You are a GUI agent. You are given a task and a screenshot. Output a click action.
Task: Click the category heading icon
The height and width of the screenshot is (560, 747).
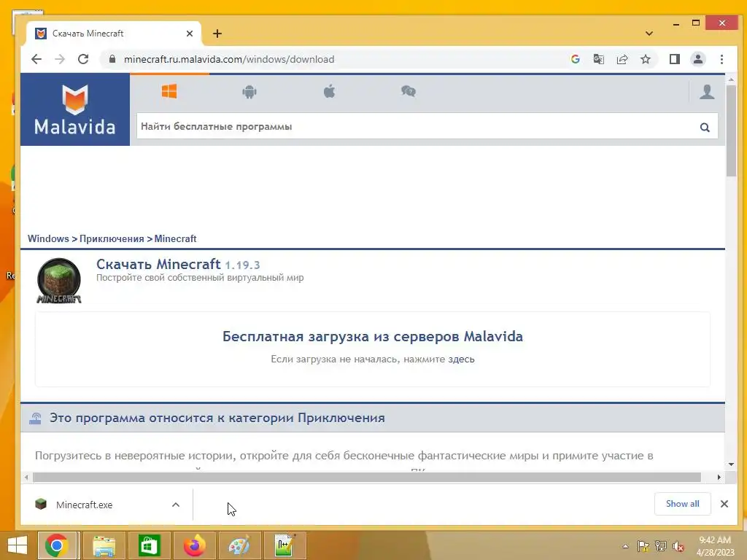[35, 418]
